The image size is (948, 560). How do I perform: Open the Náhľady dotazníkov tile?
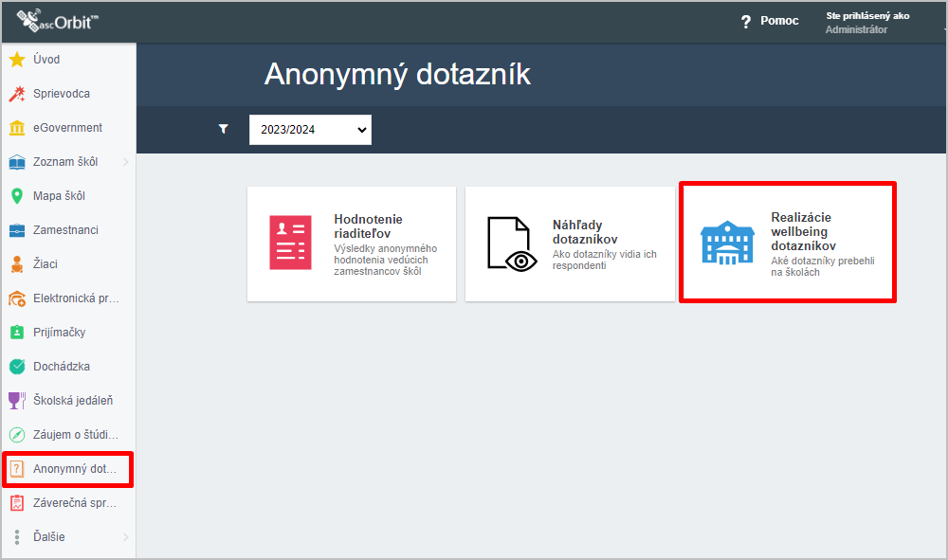pos(570,244)
